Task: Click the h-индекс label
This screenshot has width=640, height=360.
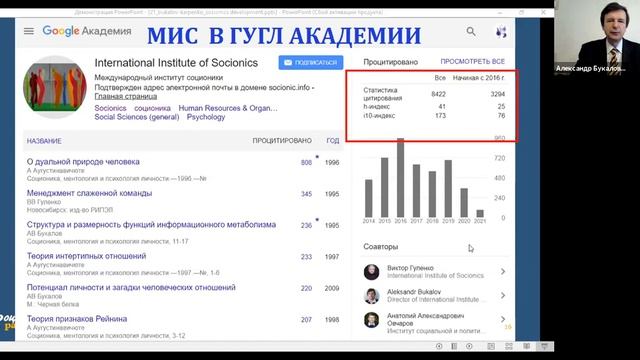Action: coord(376,107)
